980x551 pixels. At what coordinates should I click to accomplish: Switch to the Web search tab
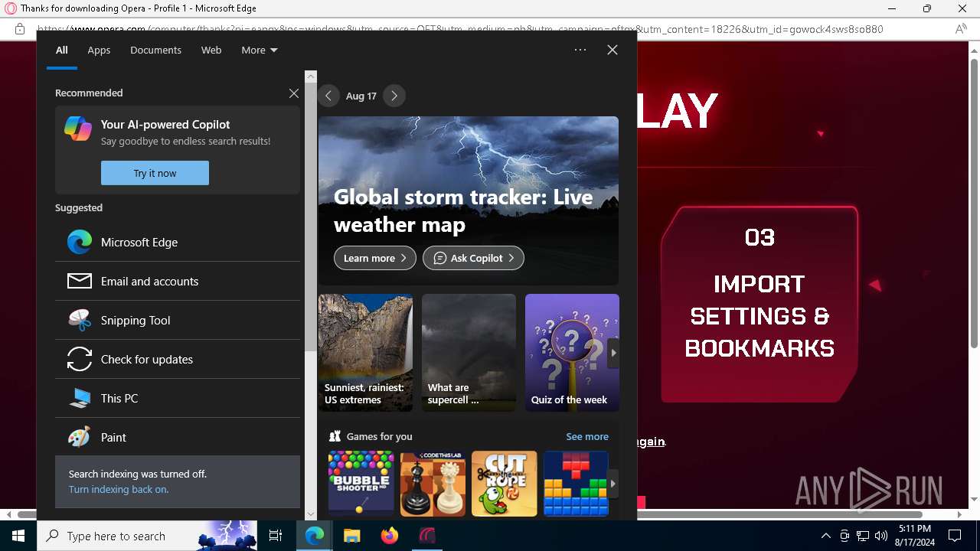coord(211,50)
